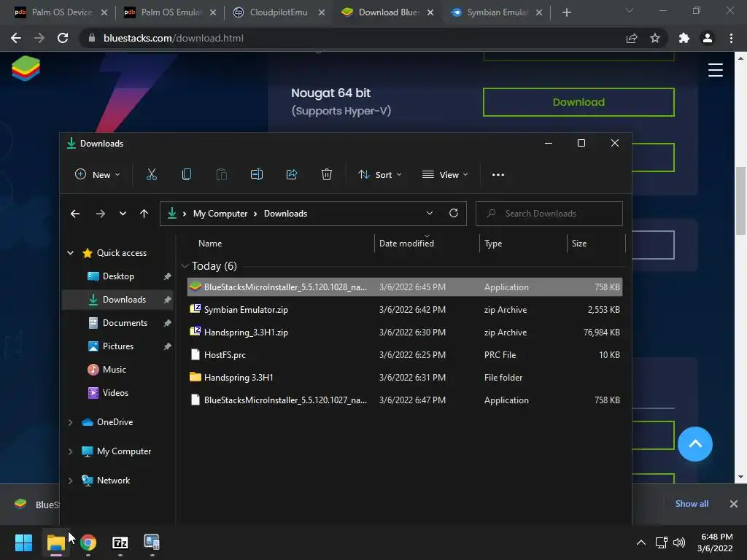Close the Chrome downloads bar
The height and width of the screenshot is (560, 747).
[x=734, y=504]
